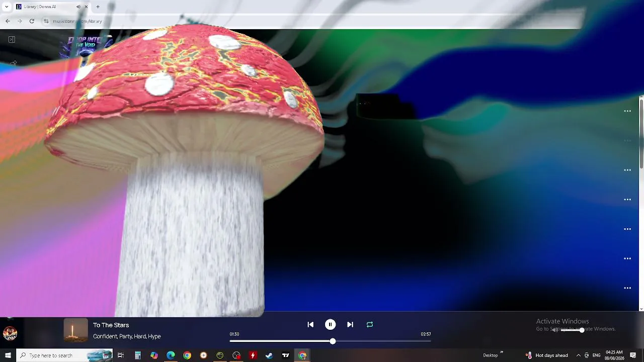Click the song progress slider handle

click(x=333, y=341)
